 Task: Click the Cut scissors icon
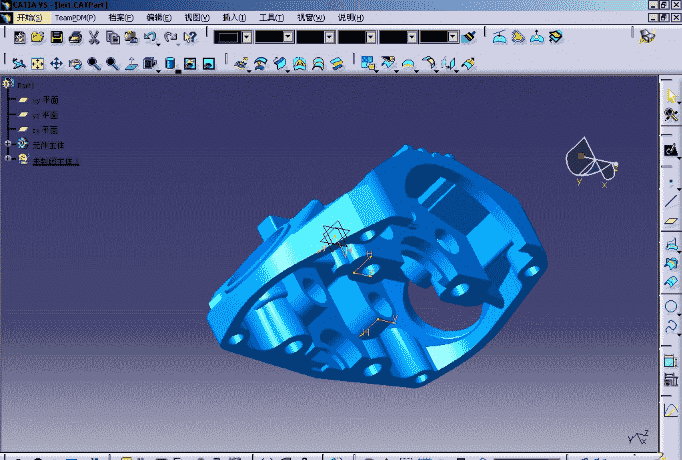tap(94, 37)
